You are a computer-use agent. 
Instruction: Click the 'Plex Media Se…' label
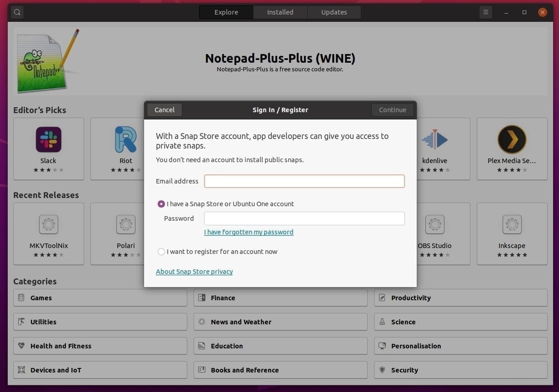click(512, 161)
